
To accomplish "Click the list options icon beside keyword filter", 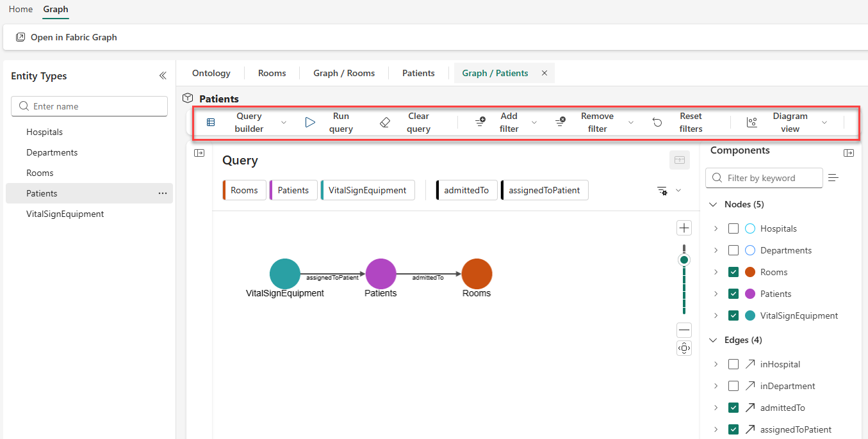I will 833,178.
